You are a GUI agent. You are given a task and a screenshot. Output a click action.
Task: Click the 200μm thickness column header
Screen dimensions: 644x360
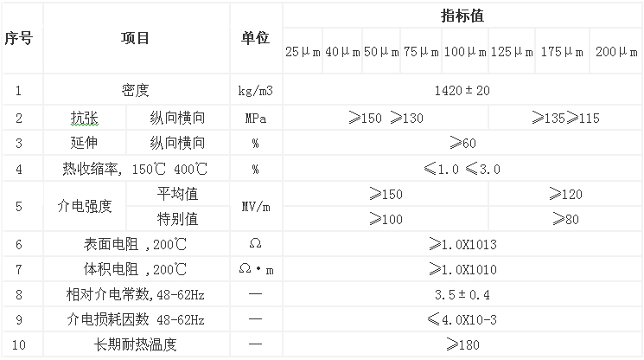coord(617,52)
